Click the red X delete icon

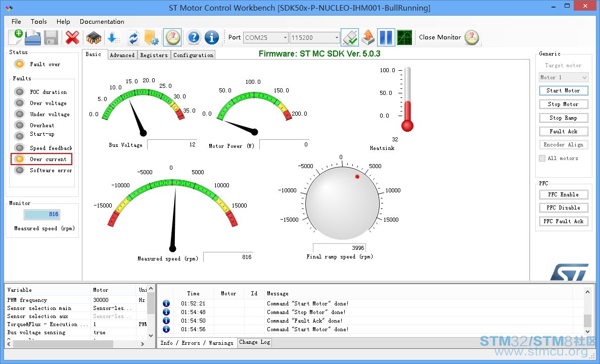72,37
